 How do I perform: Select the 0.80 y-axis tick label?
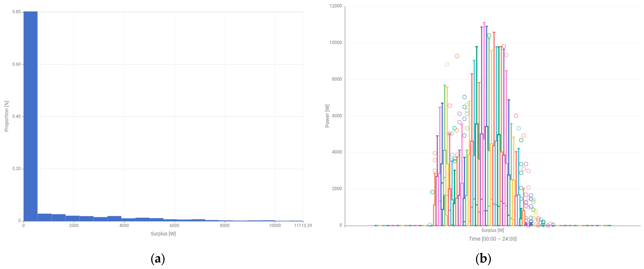click(x=17, y=12)
